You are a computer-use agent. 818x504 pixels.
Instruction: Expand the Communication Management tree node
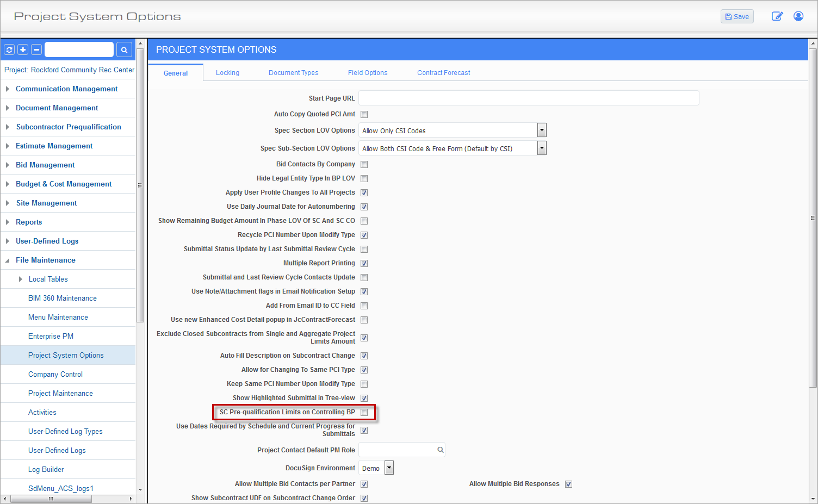coord(8,89)
